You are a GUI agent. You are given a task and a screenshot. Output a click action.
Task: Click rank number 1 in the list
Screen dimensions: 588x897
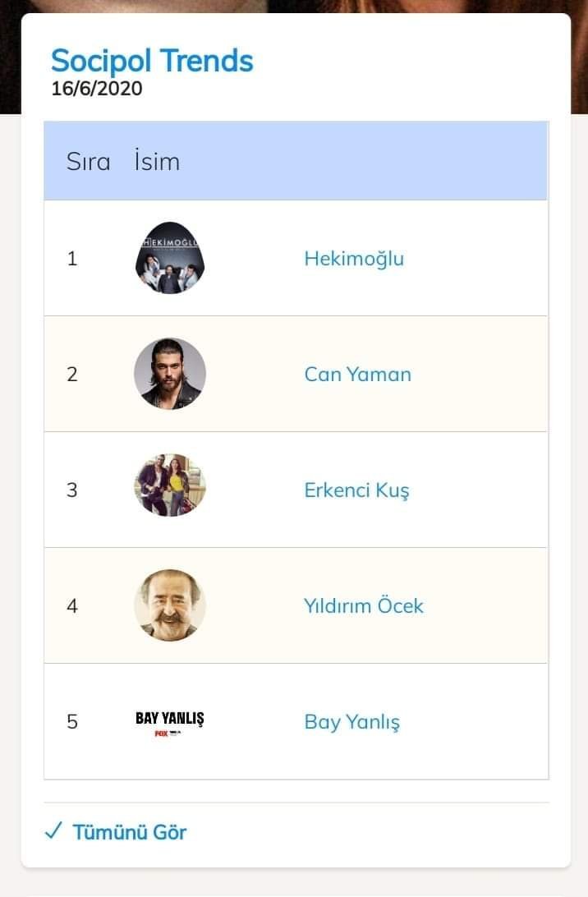tap(72, 259)
